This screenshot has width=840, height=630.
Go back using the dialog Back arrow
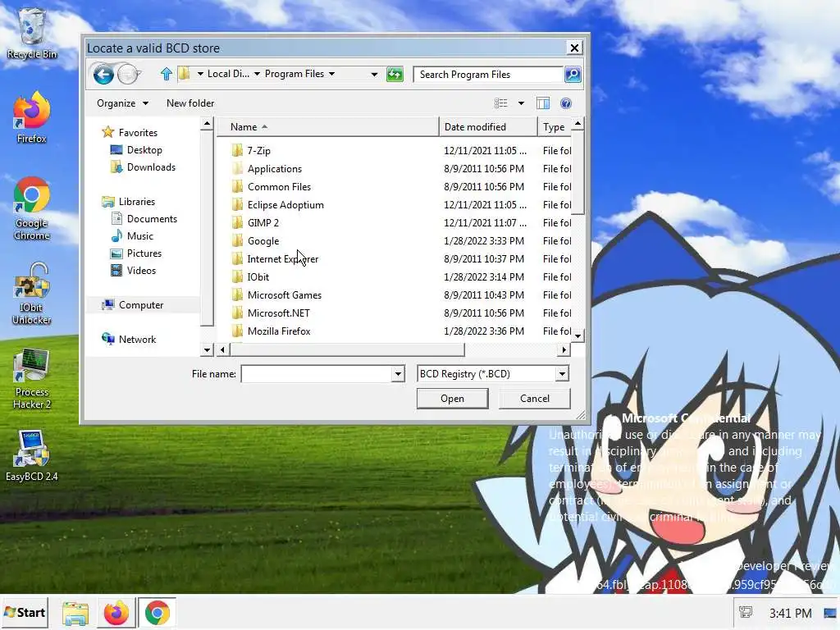[x=103, y=75]
